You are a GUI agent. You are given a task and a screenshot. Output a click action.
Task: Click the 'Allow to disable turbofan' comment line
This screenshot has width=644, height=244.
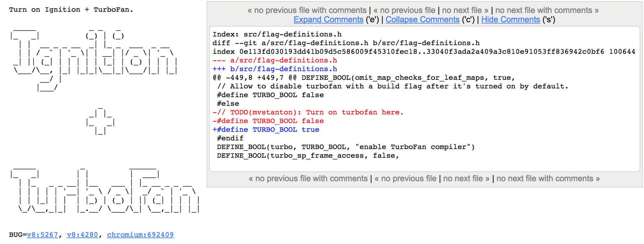click(393, 86)
